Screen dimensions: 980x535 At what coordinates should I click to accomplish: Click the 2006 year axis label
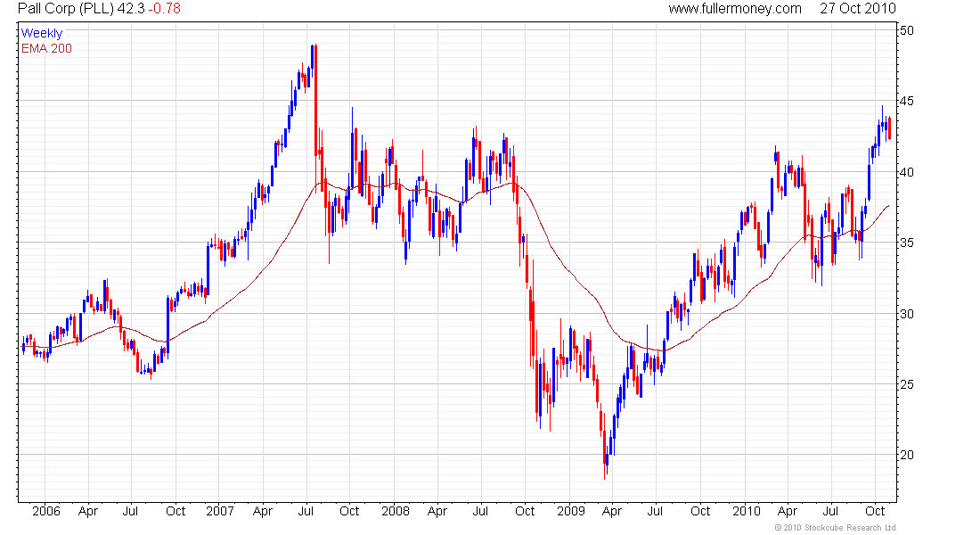coord(46,511)
